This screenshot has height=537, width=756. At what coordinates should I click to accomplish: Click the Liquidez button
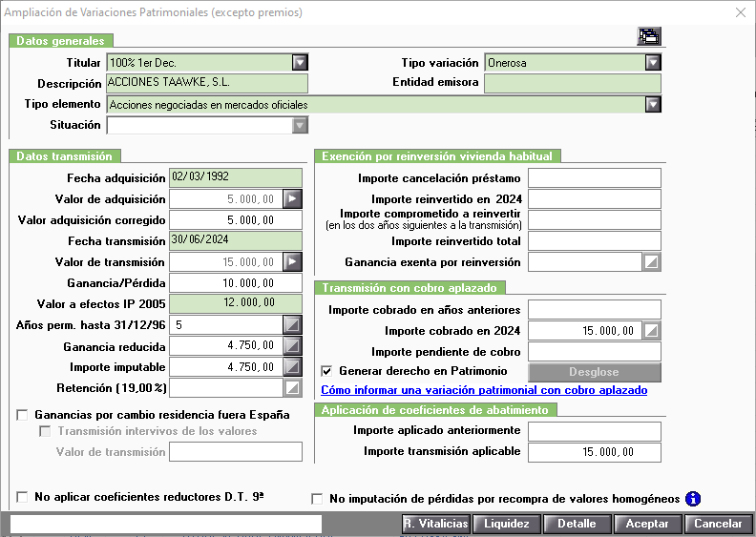pyautogui.click(x=506, y=524)
